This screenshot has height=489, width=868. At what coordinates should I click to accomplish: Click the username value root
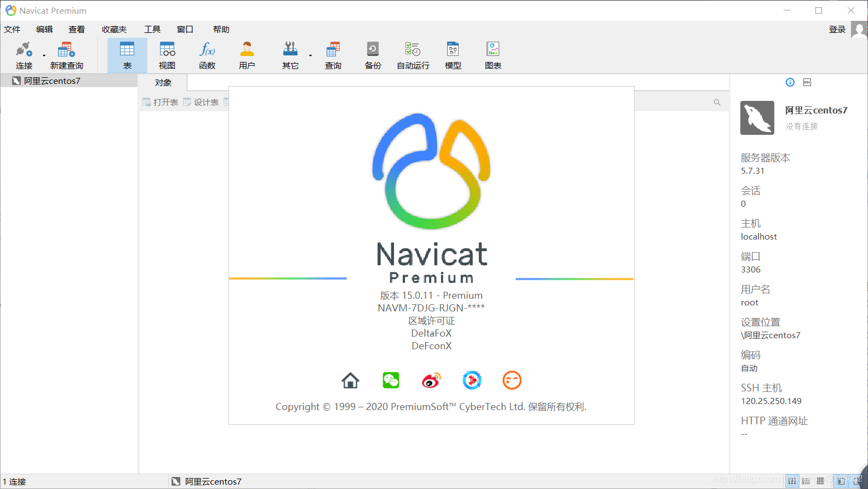coord(750,303)
